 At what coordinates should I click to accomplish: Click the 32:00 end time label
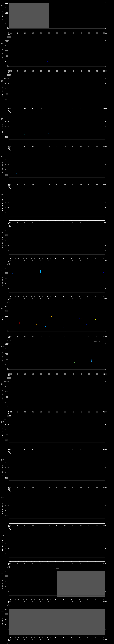(105, 33)
